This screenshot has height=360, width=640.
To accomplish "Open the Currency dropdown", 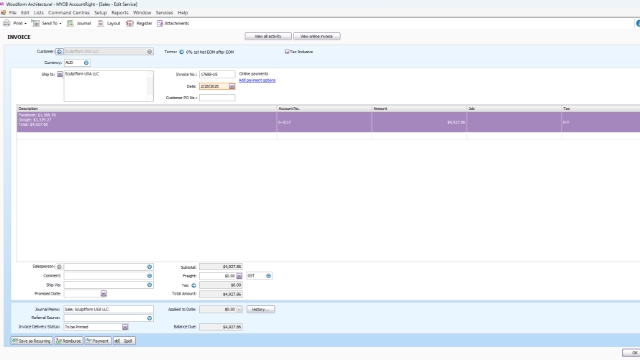I will [86, 62].
